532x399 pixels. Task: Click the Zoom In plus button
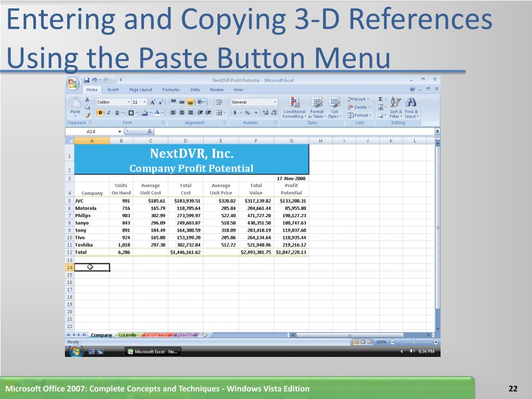point(436,342)
